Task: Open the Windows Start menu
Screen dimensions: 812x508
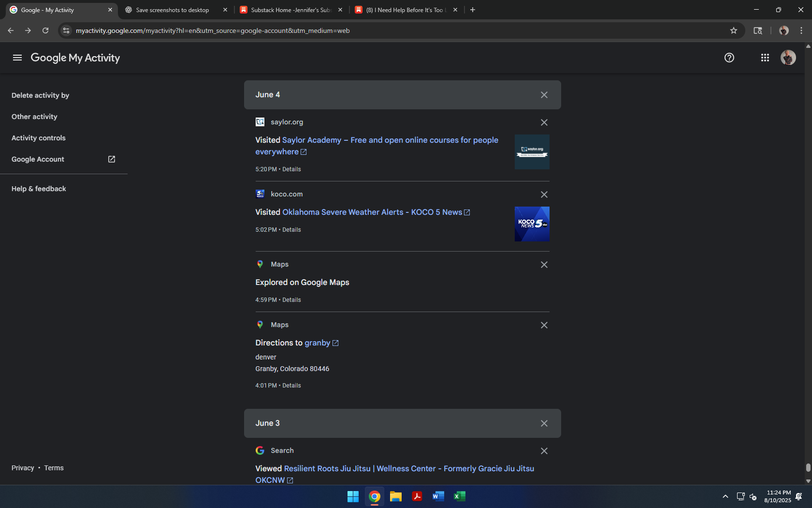Action: click(x=353, y=496)
